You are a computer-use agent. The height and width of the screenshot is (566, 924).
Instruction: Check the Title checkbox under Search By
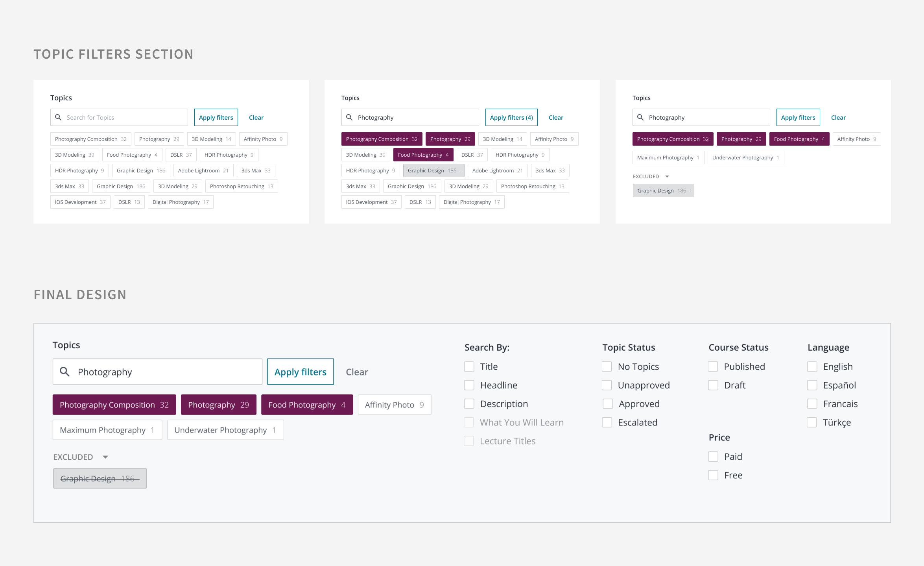[x=469, y=366]
